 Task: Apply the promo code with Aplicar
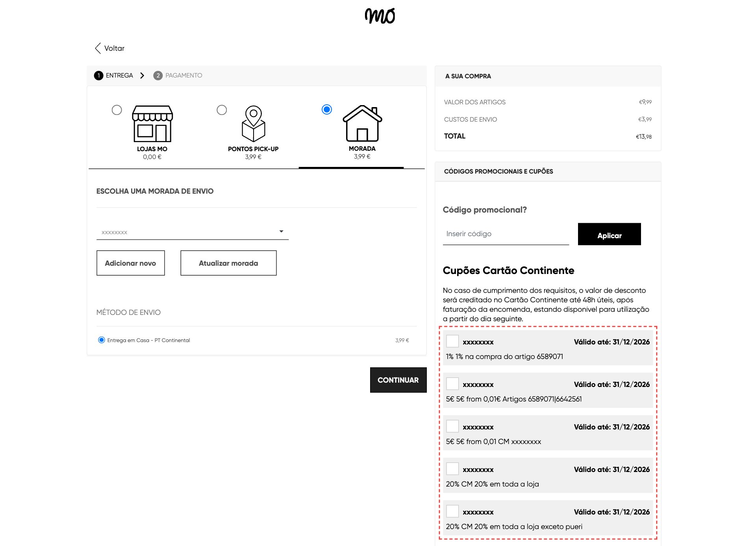click(x=609, y=234)
